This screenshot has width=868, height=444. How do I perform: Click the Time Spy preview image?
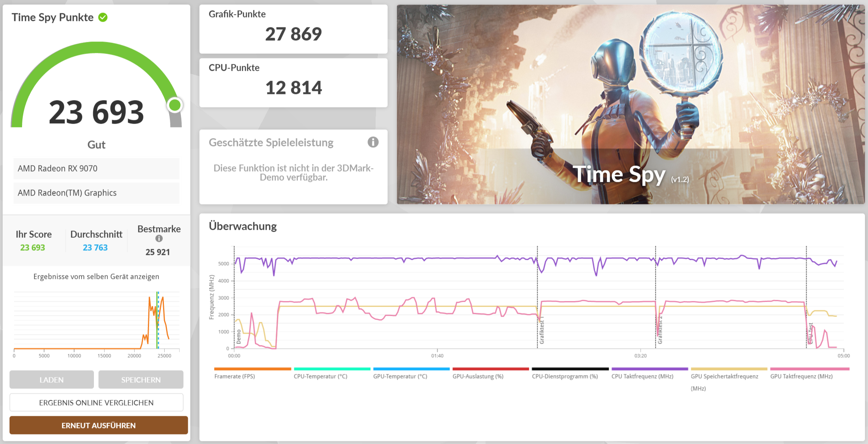[630, 104]
